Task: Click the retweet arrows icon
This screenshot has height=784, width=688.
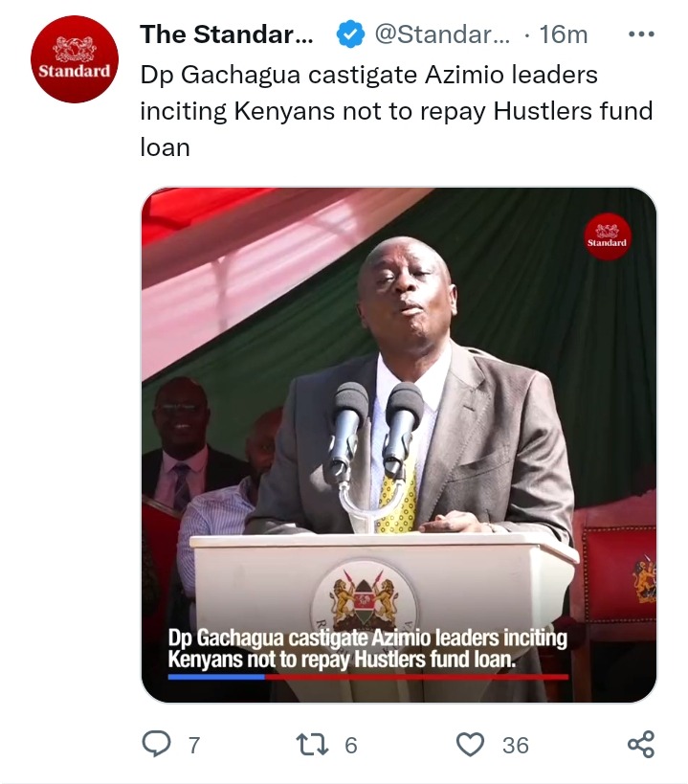Action: (312, 745)
